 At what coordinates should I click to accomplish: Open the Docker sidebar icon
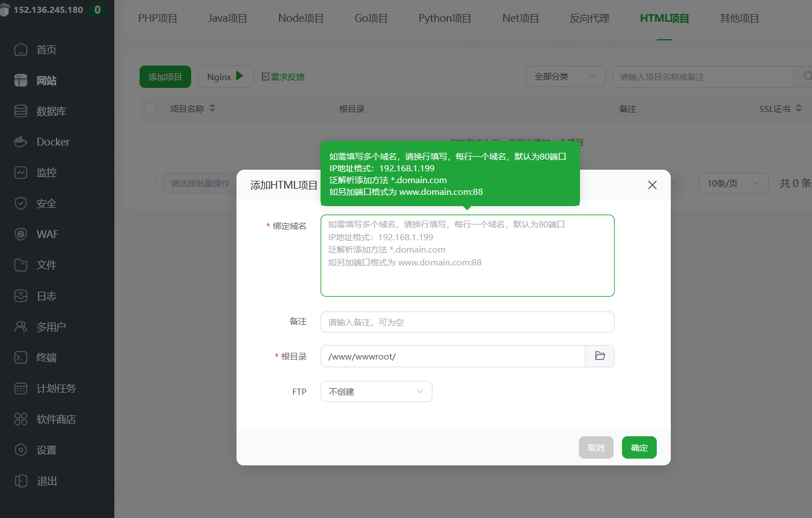(x=21, y=142)
